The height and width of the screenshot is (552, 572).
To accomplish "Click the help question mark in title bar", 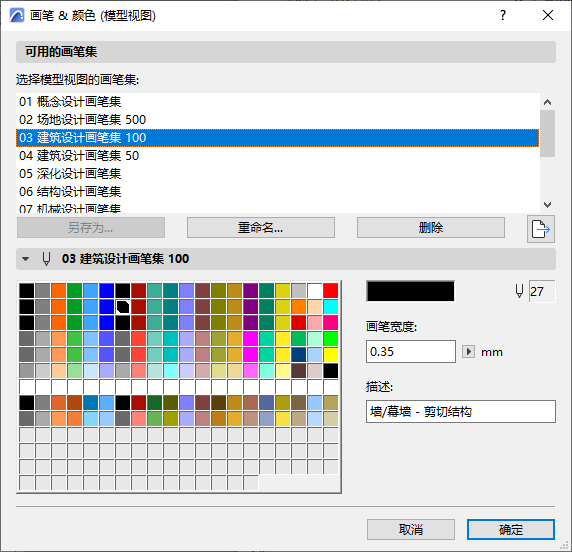I will click(503, 15).
